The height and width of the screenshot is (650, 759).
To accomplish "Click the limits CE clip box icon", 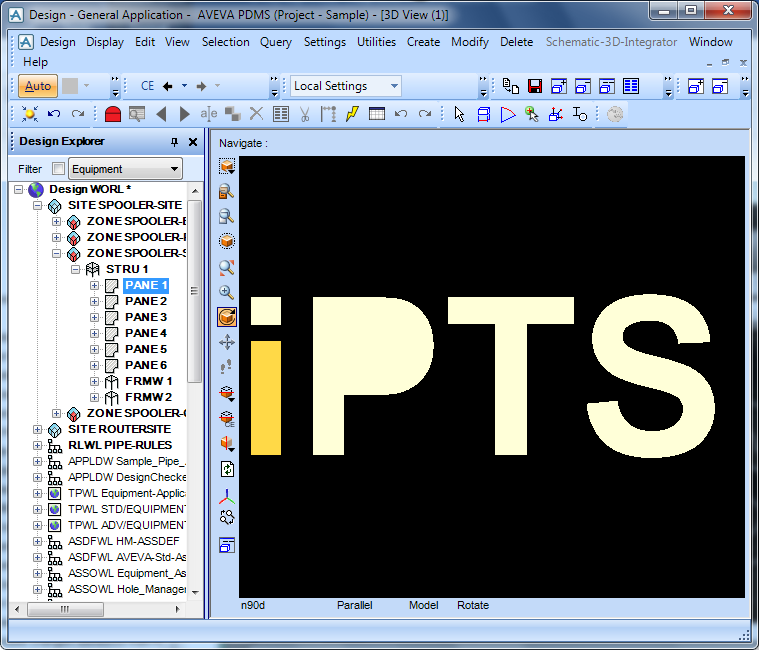I will [x=227, y=418].
